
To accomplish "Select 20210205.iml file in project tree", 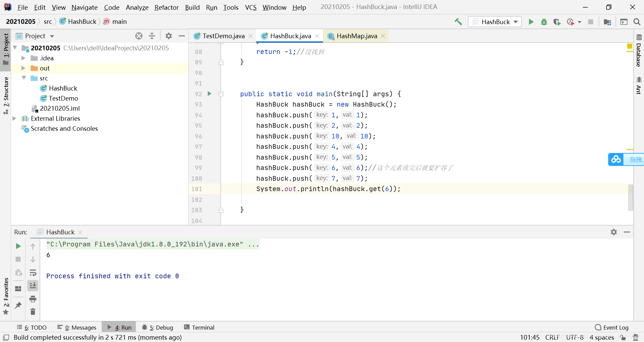I will point(60,108).
